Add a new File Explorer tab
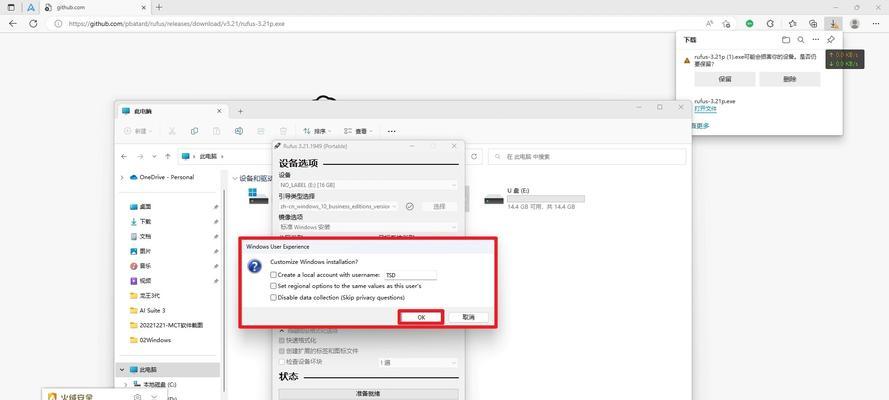 click(x=240, y=112)
